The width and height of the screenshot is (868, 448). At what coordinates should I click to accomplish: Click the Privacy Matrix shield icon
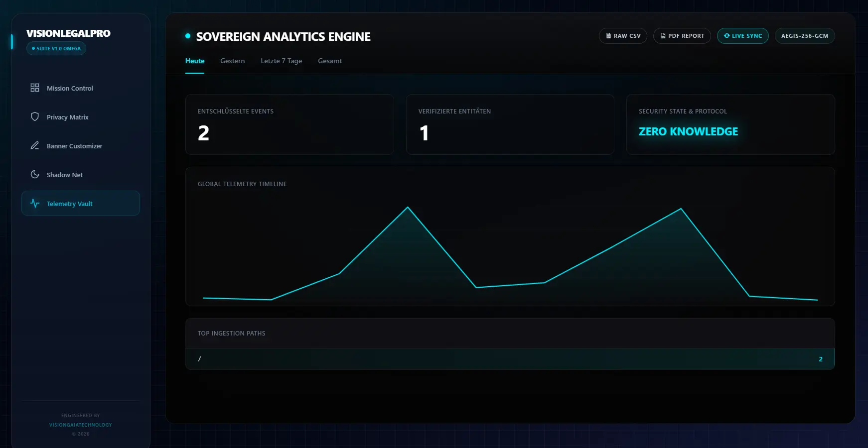coord(35,116)
